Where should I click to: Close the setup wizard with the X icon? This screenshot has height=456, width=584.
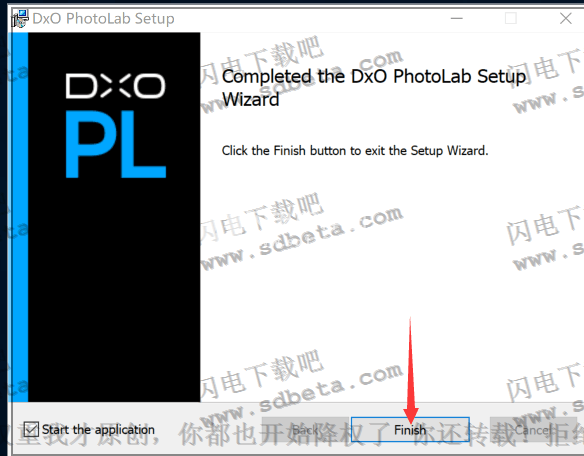click(566, 18)
